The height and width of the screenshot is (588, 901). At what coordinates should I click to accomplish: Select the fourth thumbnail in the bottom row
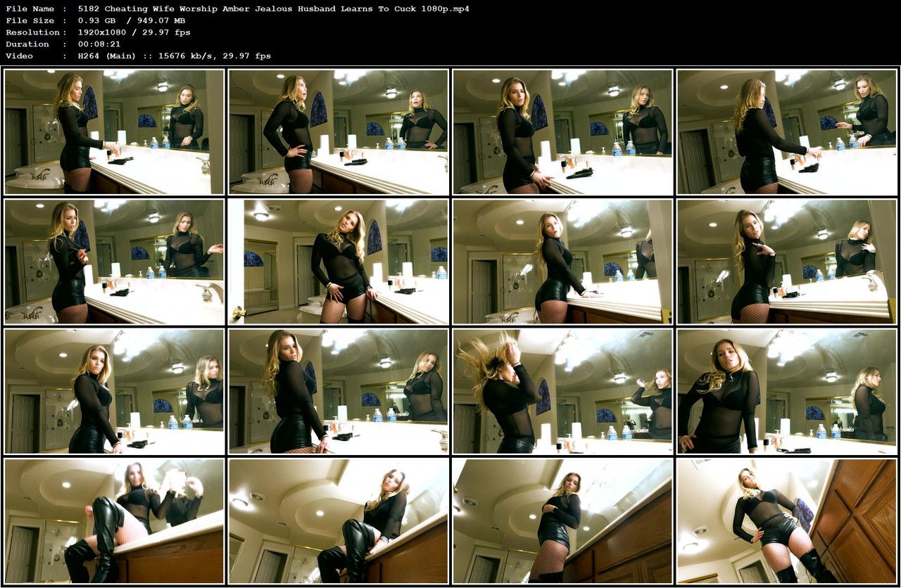click(787, 521)
